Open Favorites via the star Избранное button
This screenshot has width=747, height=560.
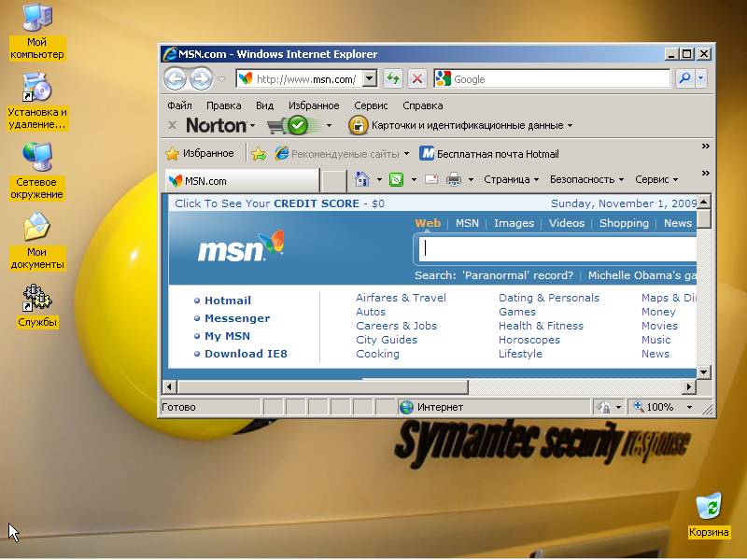200,153
